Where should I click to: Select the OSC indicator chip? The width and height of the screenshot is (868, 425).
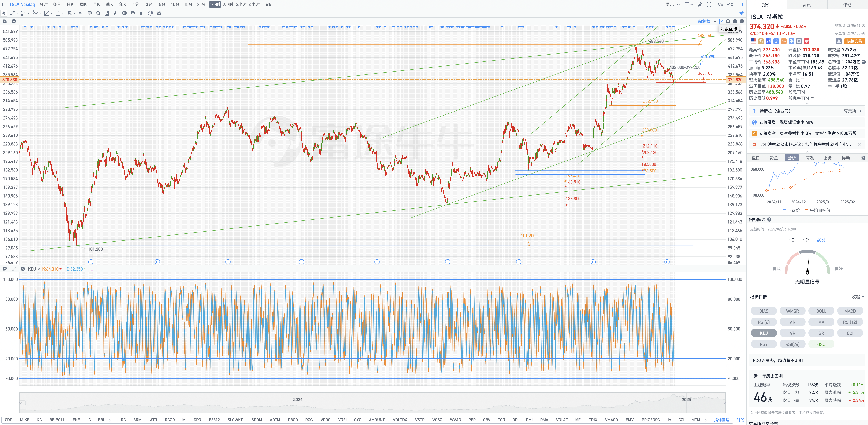tap(821, 344)
